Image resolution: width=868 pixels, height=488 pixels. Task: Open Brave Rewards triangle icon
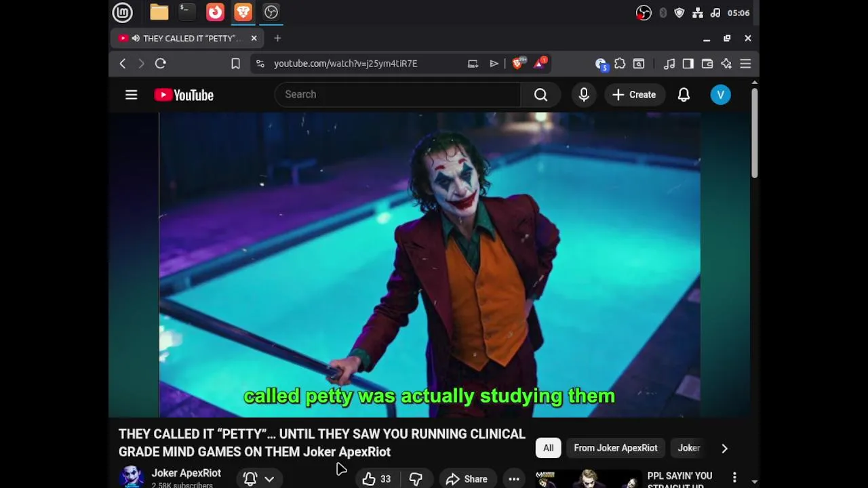[540, 63]
